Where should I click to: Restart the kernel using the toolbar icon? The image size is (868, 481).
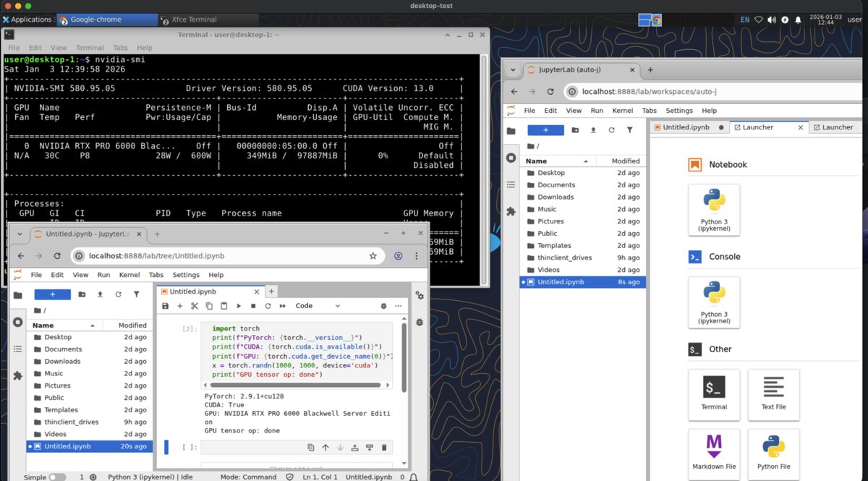coord(268,306)
